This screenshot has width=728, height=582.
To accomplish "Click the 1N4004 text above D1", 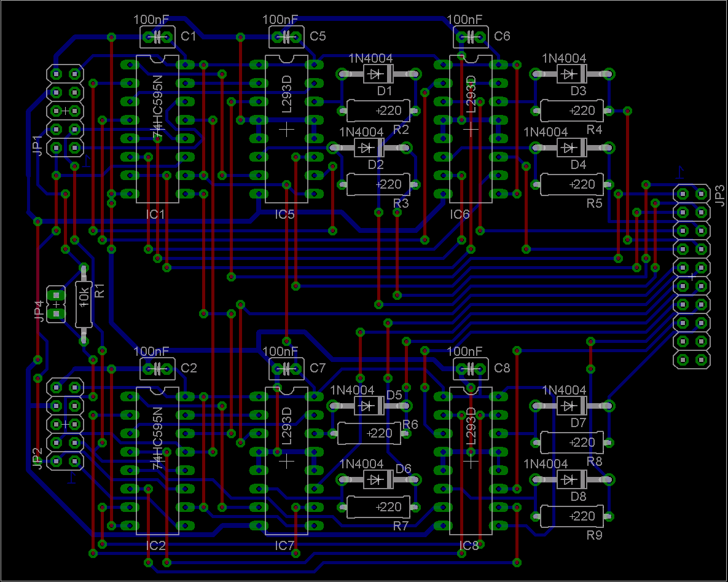I will coord(370,58).
